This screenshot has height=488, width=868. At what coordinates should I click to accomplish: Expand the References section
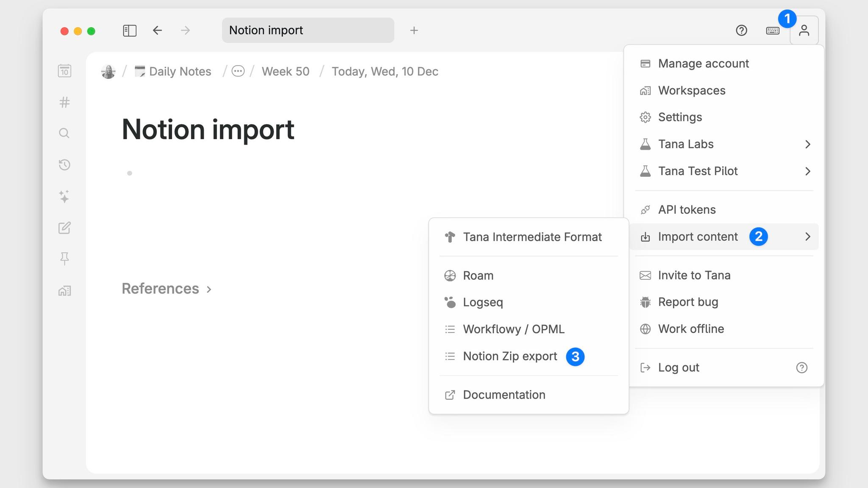[167, 289]
